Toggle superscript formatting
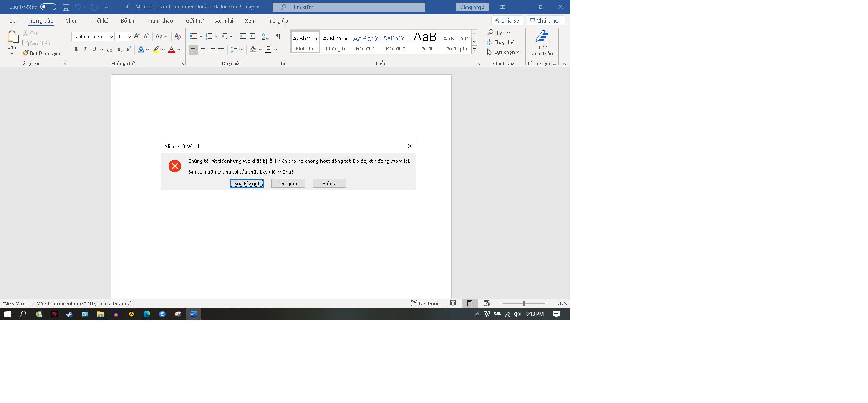Viewport: 868px width, 403px height. 129,50
